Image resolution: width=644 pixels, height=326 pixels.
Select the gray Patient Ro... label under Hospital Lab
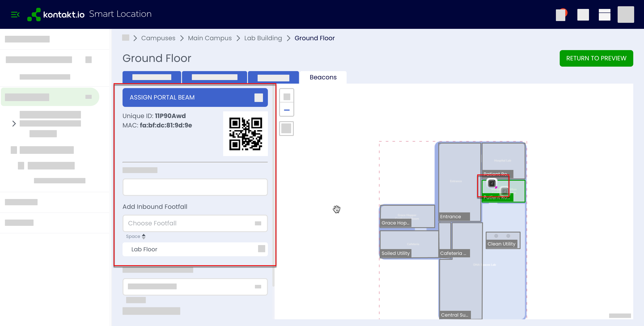point(498,174)
